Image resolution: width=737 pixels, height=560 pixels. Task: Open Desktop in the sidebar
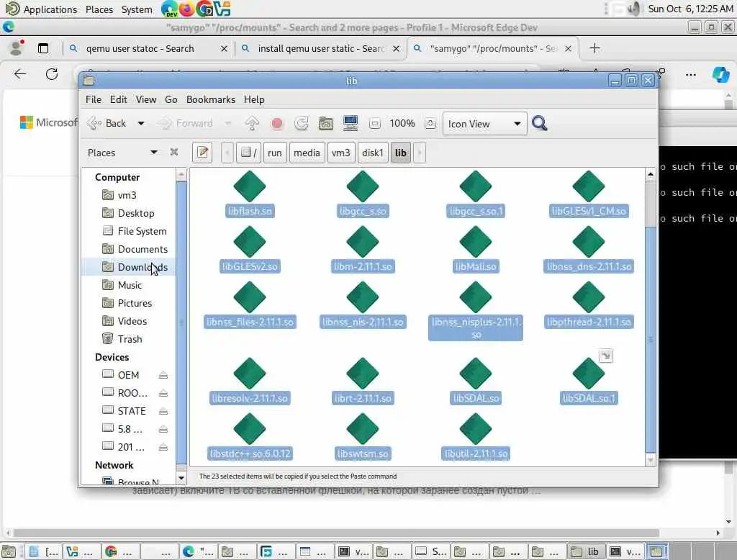136,213
